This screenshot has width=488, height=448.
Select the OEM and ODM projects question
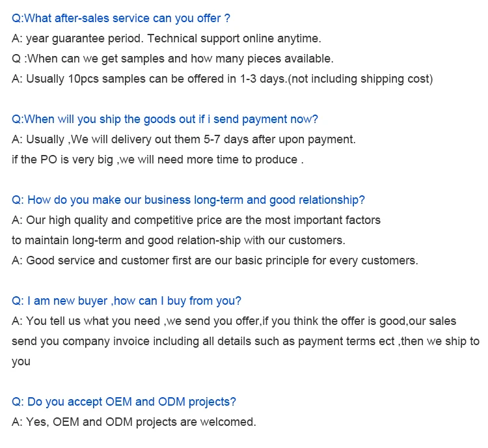coord(124,402)
